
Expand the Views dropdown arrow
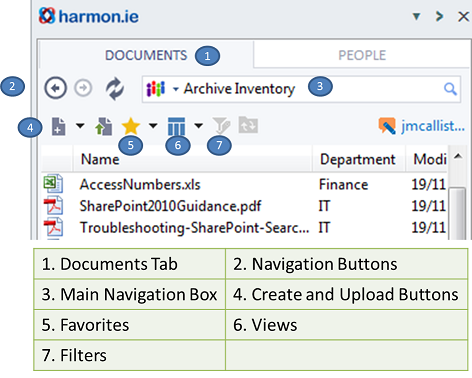coord(198,126)
